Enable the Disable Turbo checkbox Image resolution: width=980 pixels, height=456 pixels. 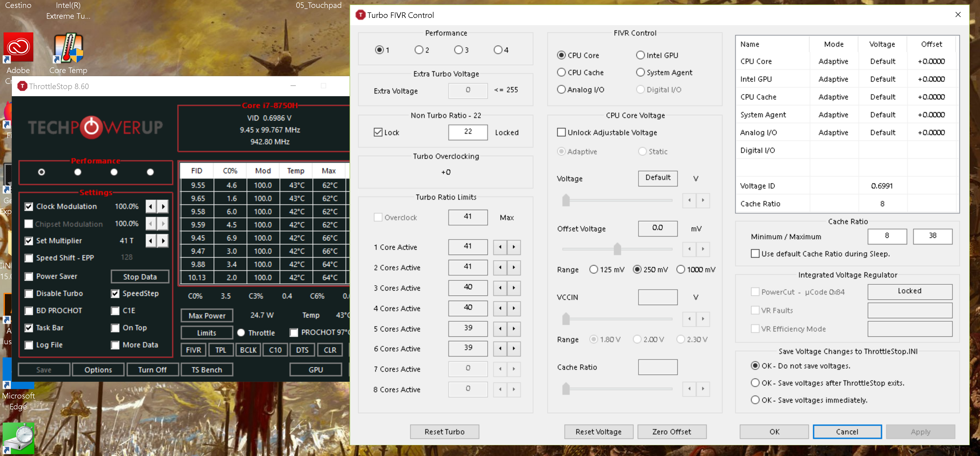[x=28, y=294]
